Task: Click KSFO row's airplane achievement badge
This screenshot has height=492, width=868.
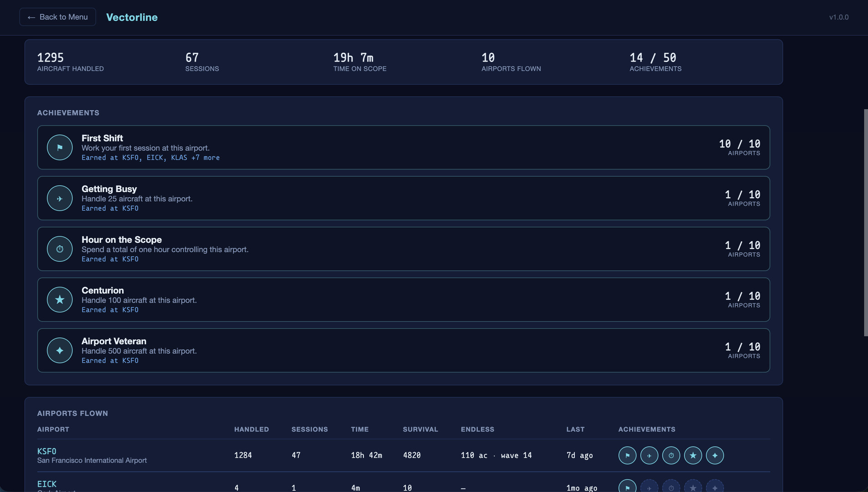Action: pos(649,455)
